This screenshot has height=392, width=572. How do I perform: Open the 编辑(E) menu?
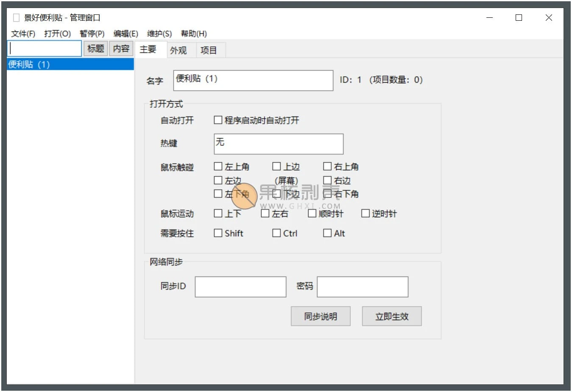125,34
